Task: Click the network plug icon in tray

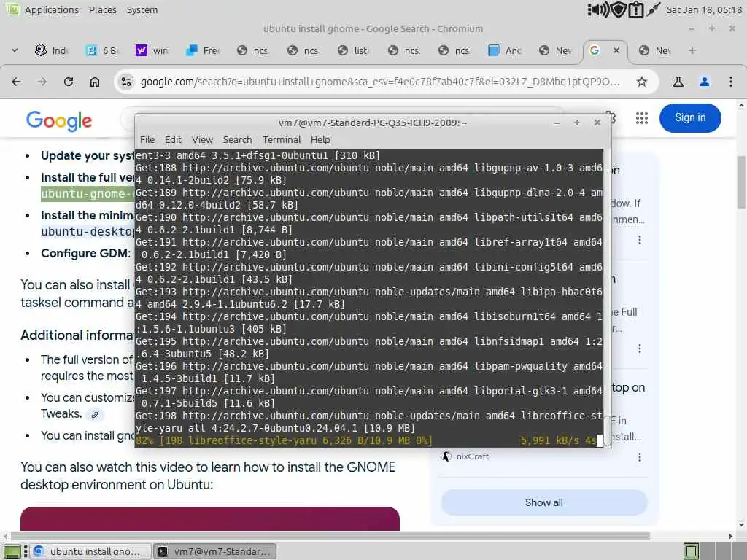Action: 654,9
